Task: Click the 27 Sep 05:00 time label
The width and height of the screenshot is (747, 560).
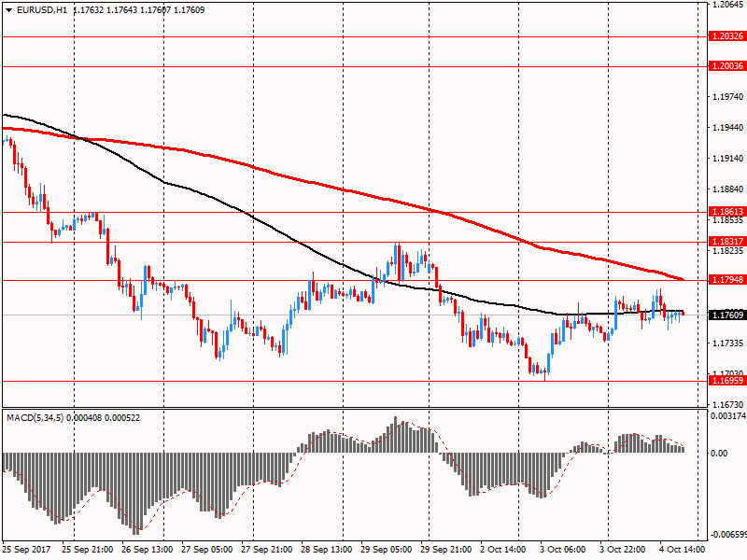Action: 206,550
